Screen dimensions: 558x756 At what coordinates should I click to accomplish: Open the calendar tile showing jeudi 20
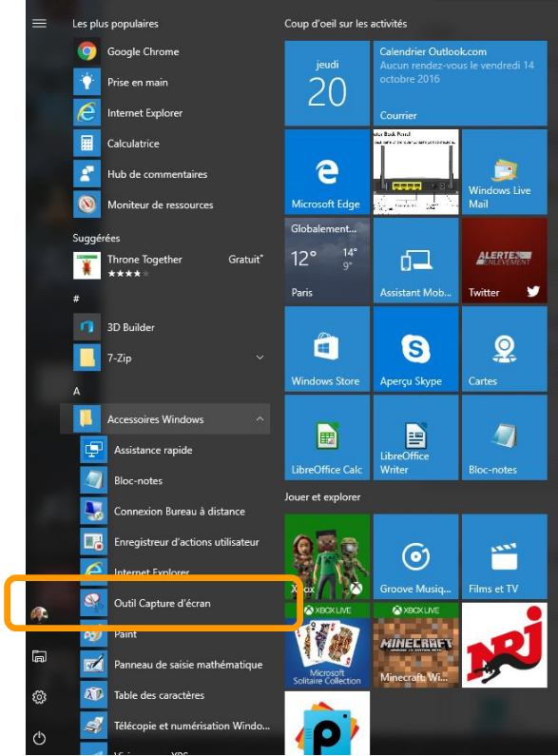click(327, 83)
